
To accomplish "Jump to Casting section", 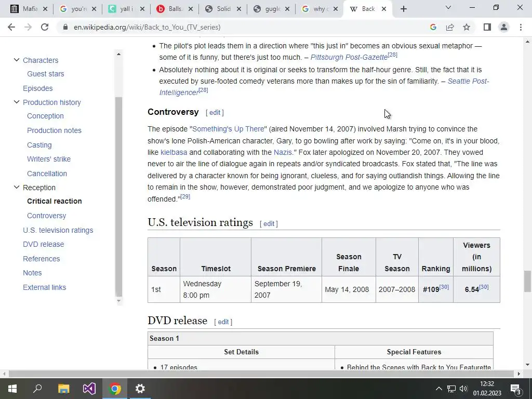I will 39,145.
